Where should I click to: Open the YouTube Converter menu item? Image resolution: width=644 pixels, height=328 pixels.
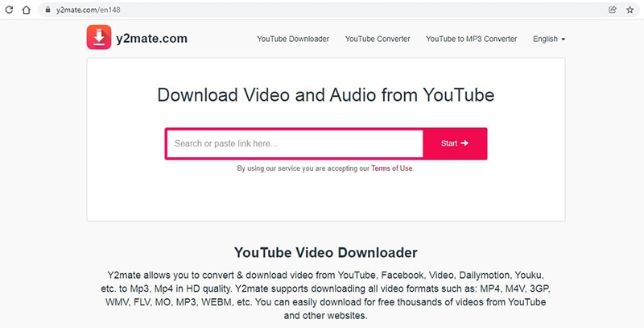[x=378, y=39]
